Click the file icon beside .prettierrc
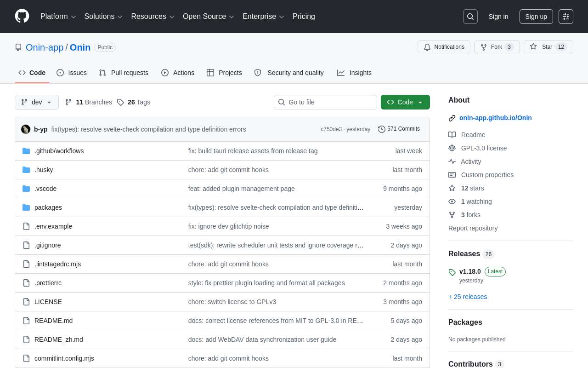This screenshot has height=368, width=588. [x=26, y=283]
